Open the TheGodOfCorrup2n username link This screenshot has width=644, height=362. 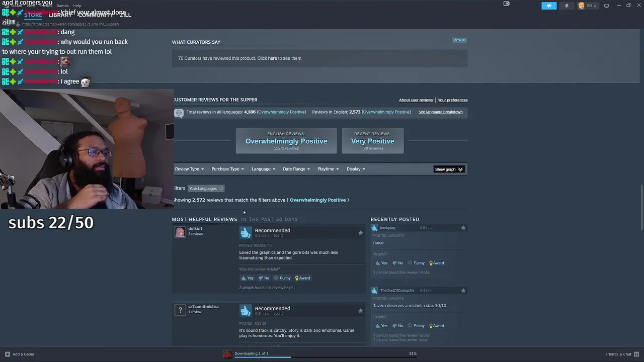click(396, 291)
